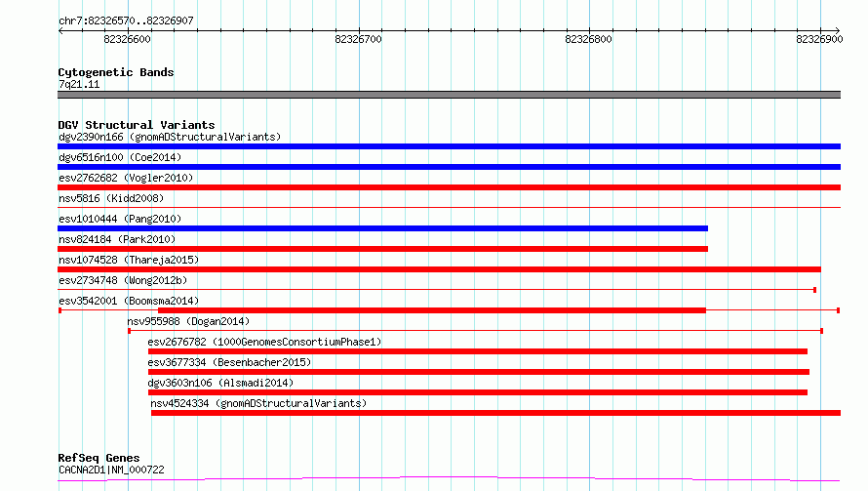Select the red nsv1074528 variant bar
The height and width of the screenshot is (491, 868).
[439, 269]
